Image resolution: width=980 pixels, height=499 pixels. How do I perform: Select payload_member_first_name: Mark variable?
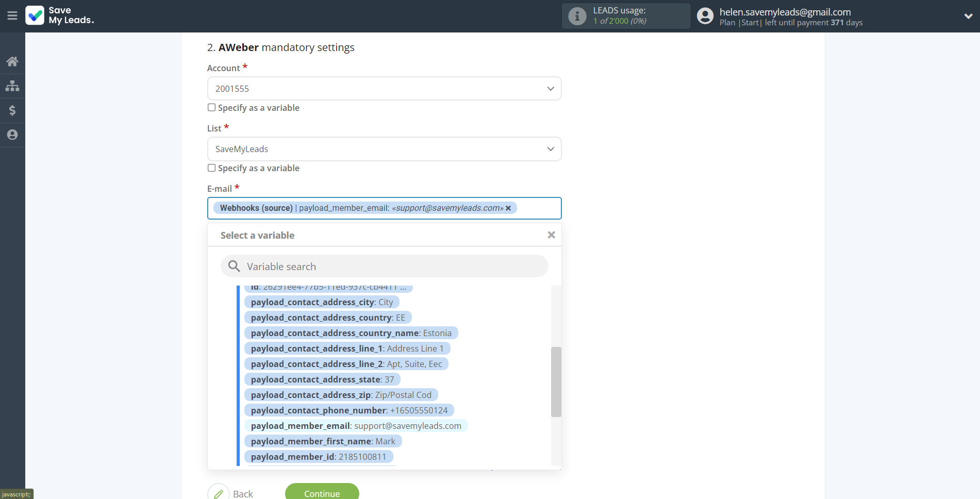click(x=323, y=441)
